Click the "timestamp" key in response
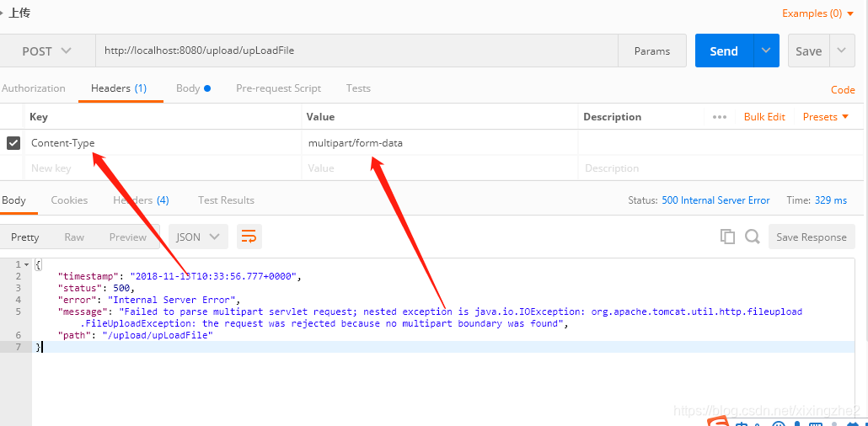 pos(89,277)
